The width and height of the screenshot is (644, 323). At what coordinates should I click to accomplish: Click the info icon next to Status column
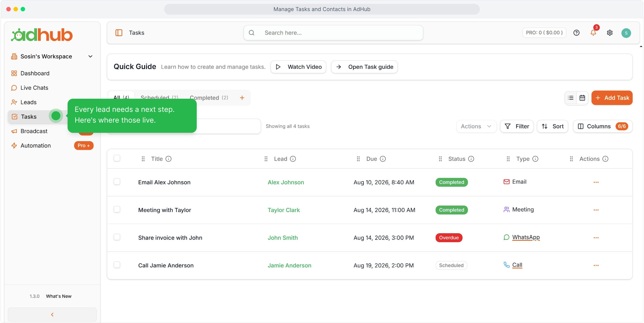tap(471, 159)
